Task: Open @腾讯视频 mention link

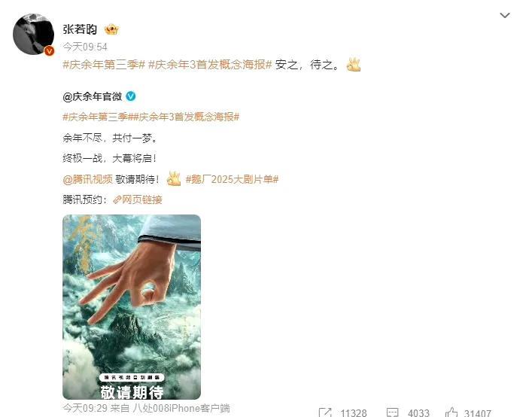Action: [87, 179]
